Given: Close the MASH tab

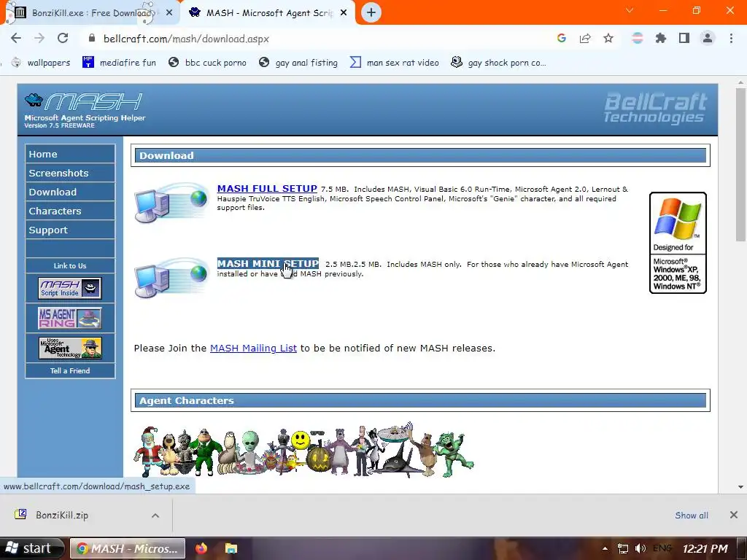Looking at the screenshot, I should pyautogui.click(x=344, y=13).
